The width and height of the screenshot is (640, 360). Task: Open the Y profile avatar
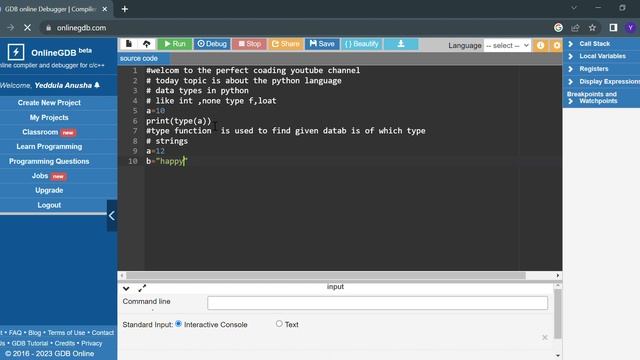tap(630, 28)
